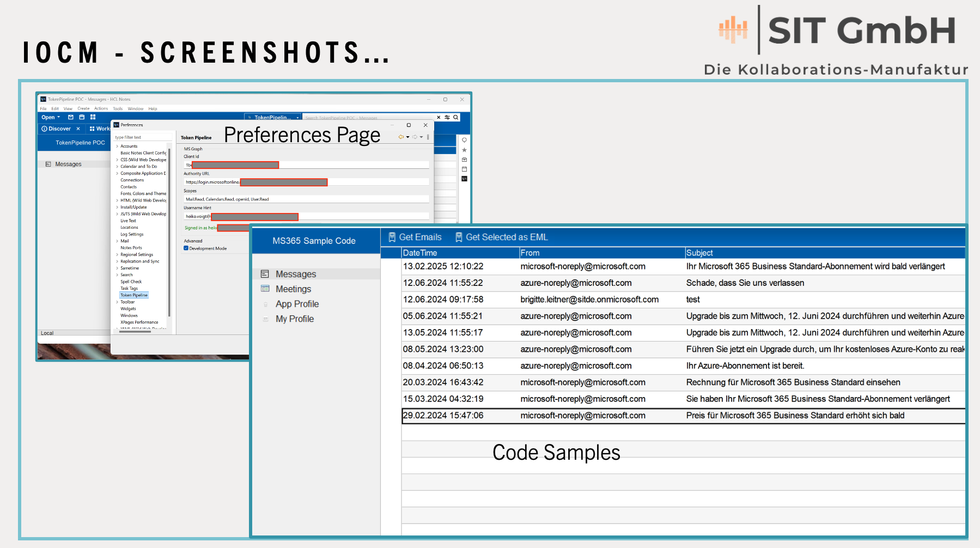980x548 pixels.
Task: Click the day-at-a-glance calendar sidebar icon
Action: (x=464, y=169)
